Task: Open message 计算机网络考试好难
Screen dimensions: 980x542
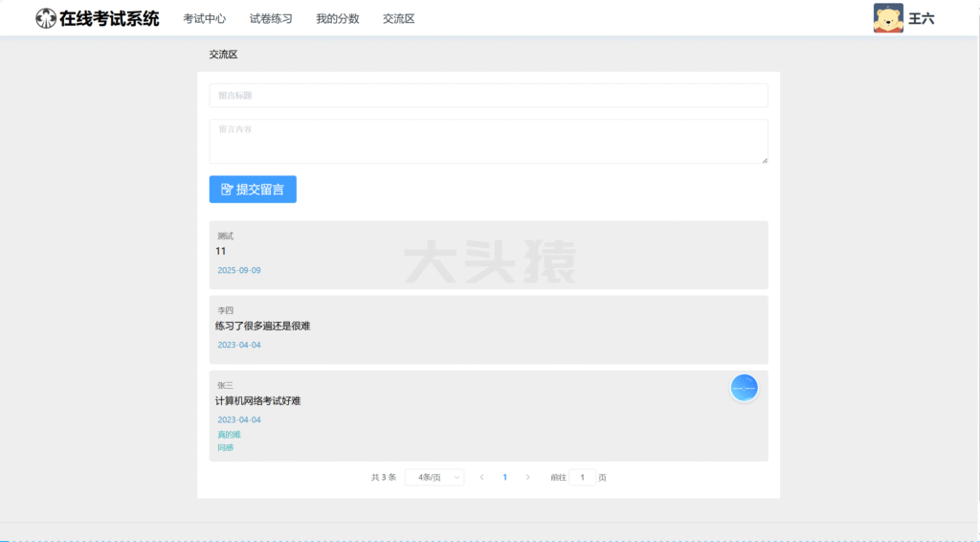Action: (x=258, y=400)
